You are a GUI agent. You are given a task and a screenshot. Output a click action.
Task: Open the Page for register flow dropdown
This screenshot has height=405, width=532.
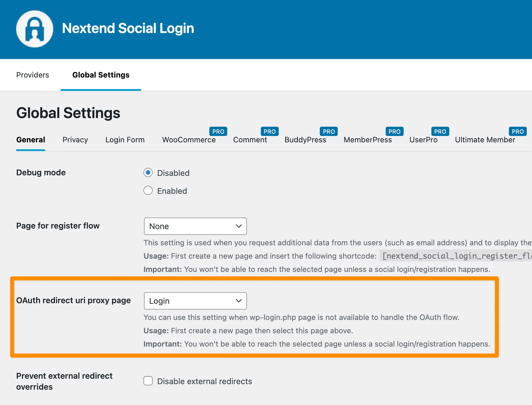tap(195, 226)
